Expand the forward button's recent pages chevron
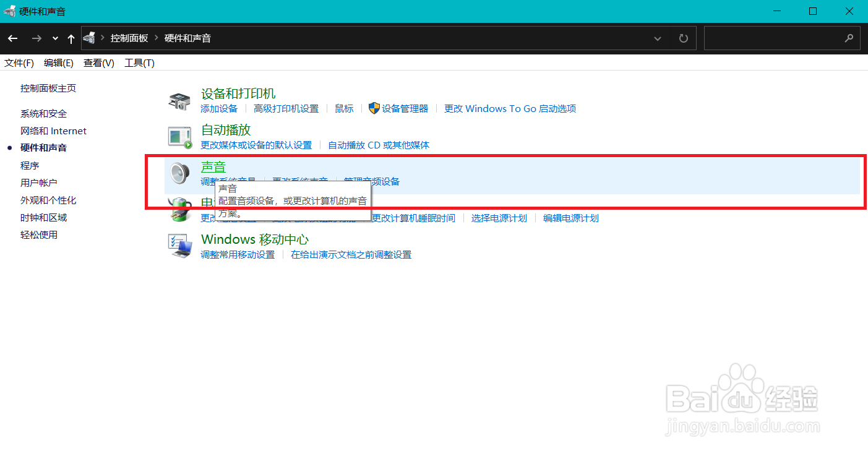The width and height of the screenshot is (868, 456). coord(54,38)
